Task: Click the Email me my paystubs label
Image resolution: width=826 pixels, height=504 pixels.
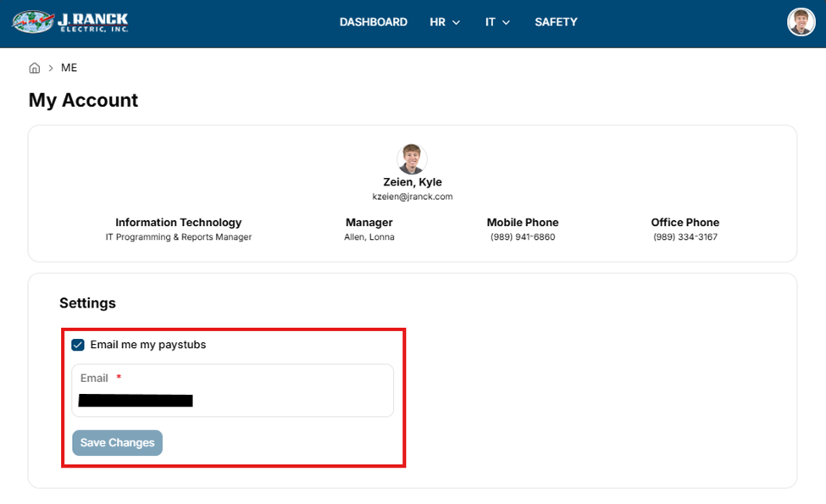Action: tap(148, 345)
